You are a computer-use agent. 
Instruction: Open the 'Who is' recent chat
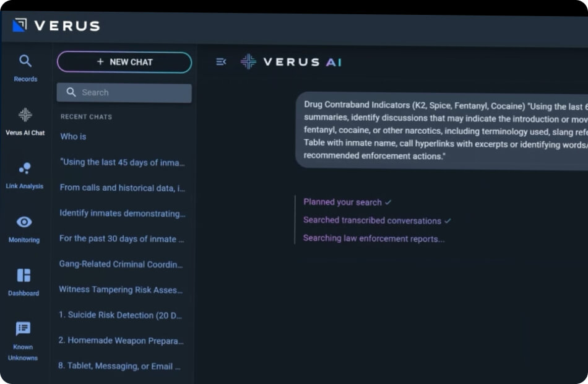[x=74, y=137]
